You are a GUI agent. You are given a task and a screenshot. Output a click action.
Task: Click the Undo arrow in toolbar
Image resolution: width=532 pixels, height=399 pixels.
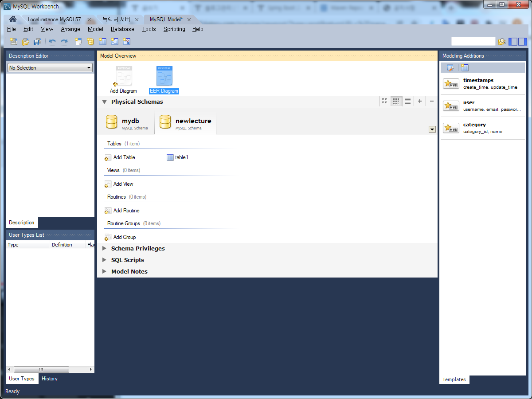pyautogui.click(x=52, y=42)
